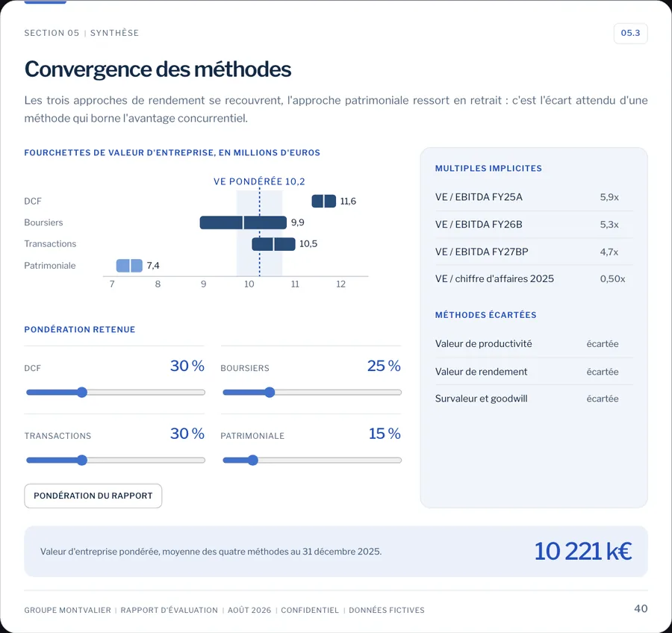672x633 pixels.
Task: Click the 'Boursiers' chart row label
Action: pyautogui.click(x=43, y=222)
